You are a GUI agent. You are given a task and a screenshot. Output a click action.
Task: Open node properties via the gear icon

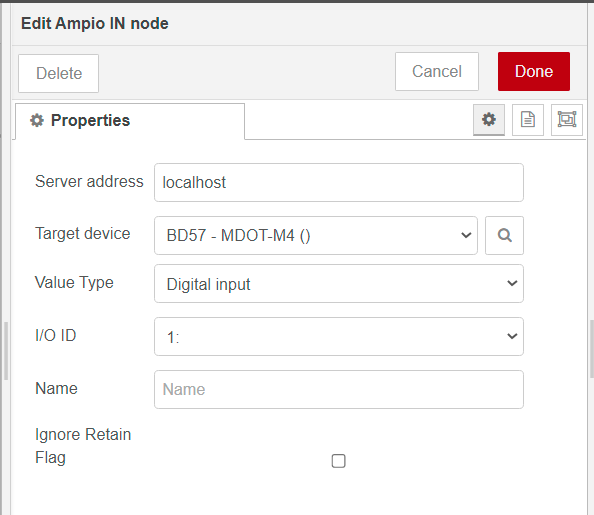click(489, 120)
